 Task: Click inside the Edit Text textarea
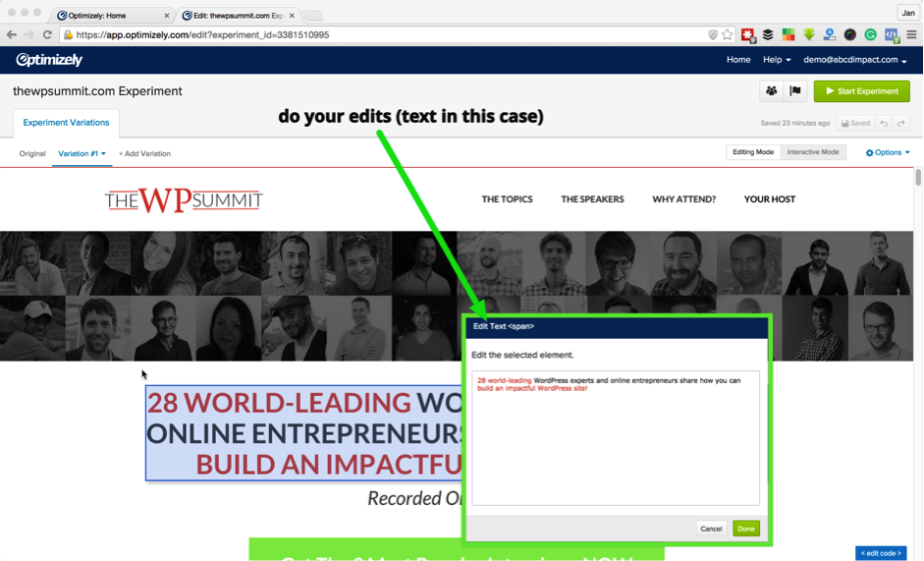click(616, 438)
